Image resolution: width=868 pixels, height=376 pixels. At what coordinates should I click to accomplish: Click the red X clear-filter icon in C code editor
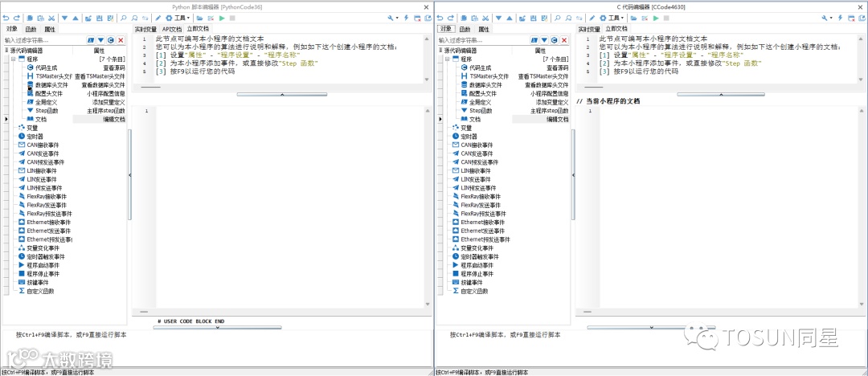[564, 40]
